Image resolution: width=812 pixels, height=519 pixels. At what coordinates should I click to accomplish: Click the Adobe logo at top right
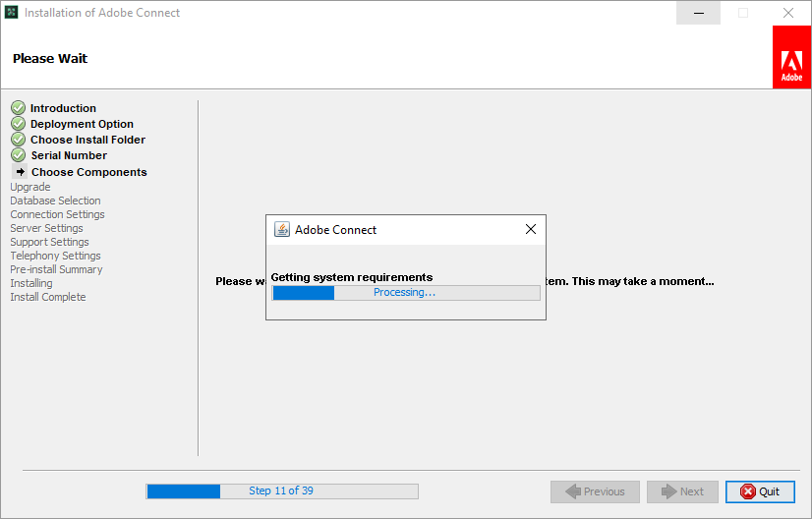coord(791,57)
